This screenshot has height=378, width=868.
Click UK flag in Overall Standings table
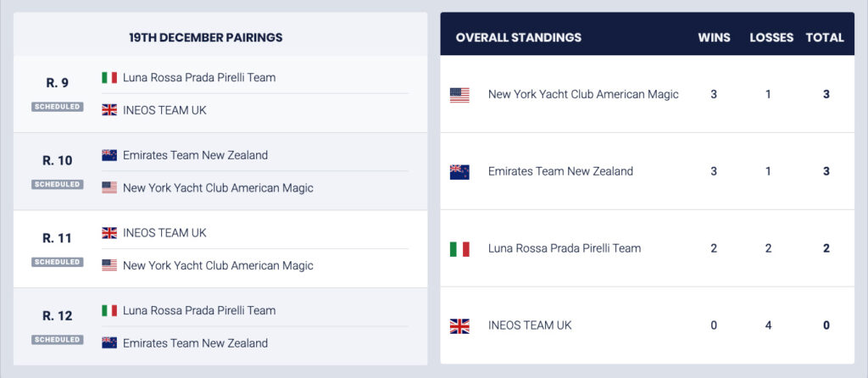[x=459, y=325]
